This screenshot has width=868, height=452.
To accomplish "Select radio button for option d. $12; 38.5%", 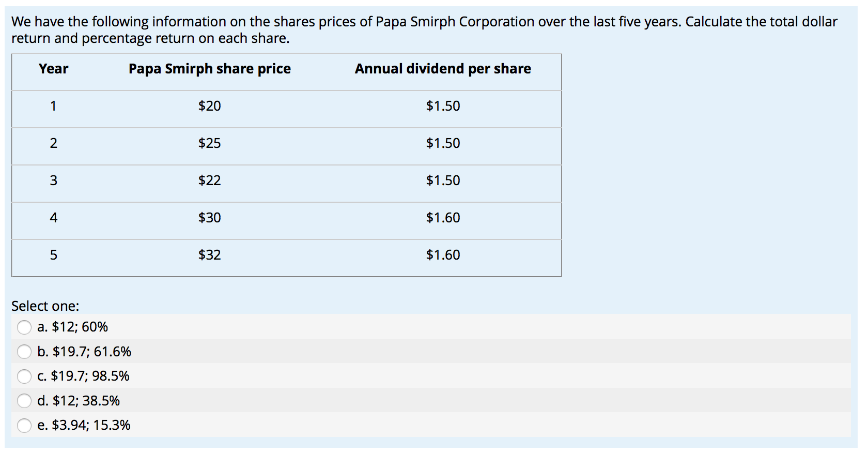I will click(x=24, y=401).
